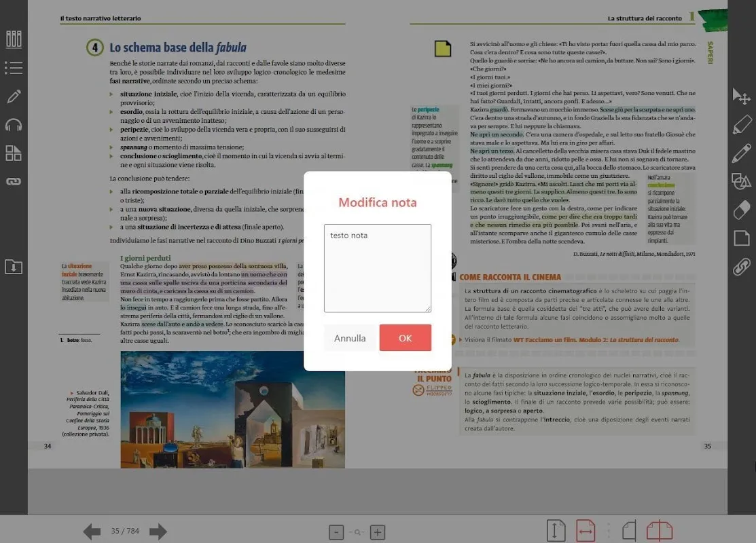Viewport: 756px width, 543px height.
Task: Click heading Lo schema base della fabula
Action: click(177, 48)
